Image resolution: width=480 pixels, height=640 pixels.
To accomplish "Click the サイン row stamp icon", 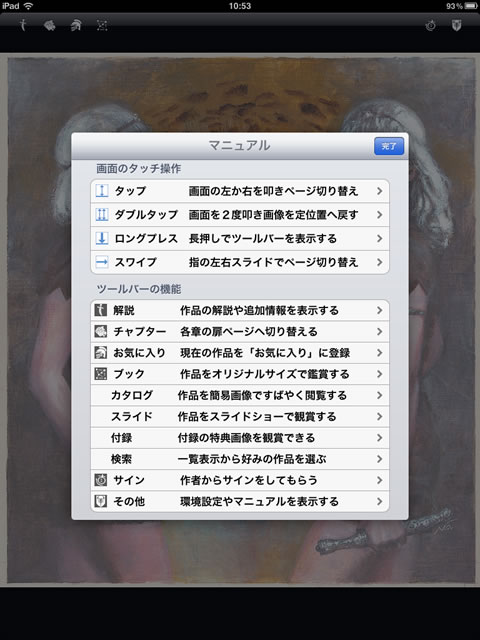I will coord(100,480).
